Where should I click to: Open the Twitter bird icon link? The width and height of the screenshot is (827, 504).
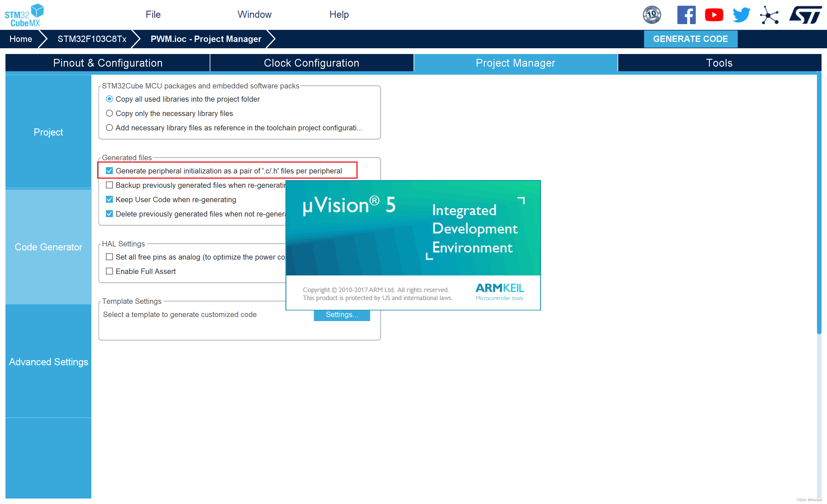point(741,15)
